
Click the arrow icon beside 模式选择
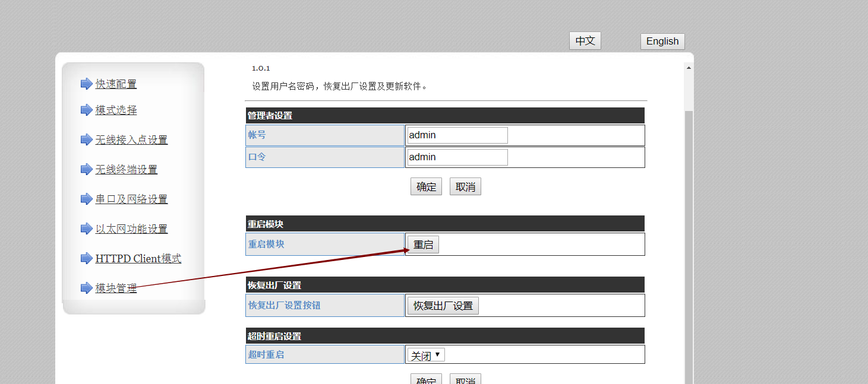86,110
